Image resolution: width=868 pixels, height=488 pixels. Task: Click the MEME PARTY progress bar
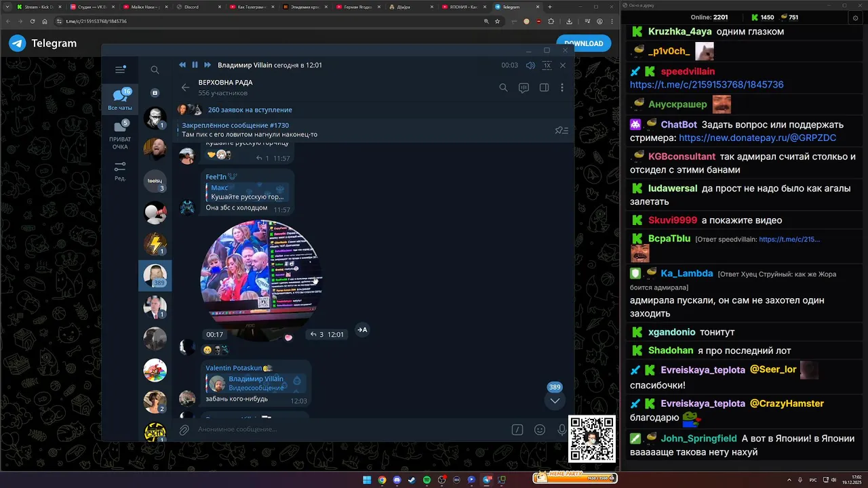pos(575,477)
